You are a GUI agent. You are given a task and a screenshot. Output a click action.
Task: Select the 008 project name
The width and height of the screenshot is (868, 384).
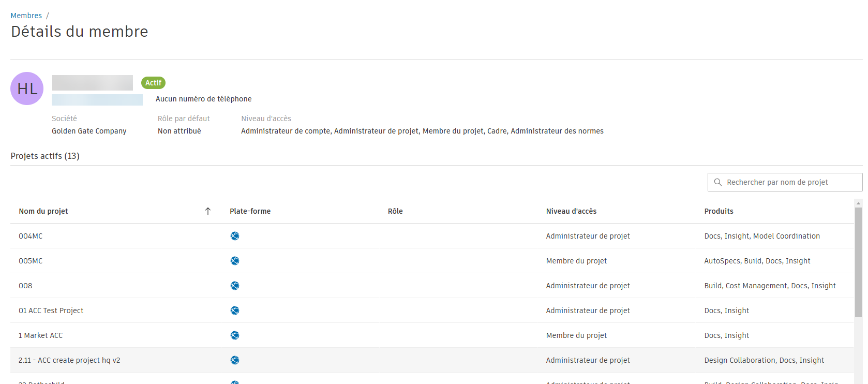25,286
